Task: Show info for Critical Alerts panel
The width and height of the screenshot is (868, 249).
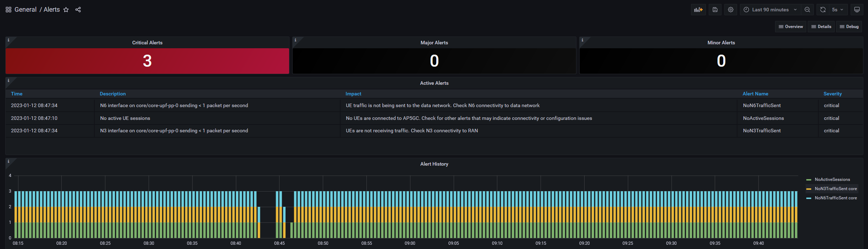Action: [9, 40]
